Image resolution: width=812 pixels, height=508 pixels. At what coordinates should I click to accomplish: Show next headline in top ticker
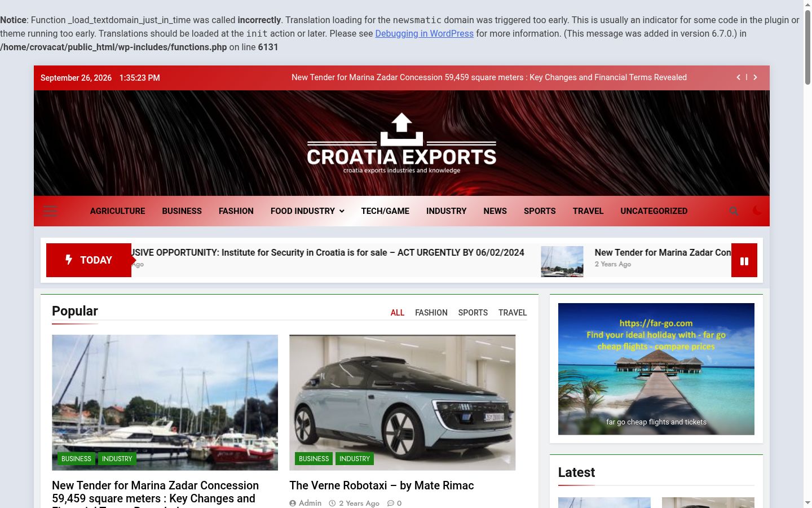[x=755, y=77]
